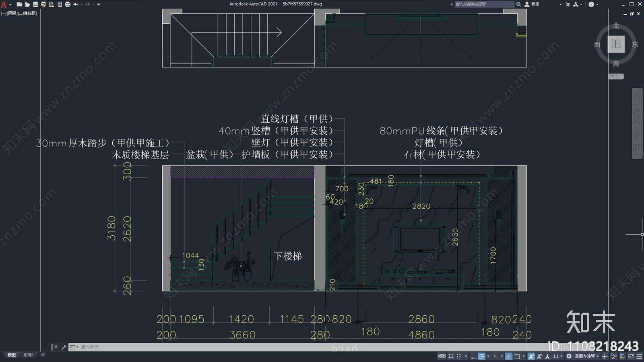The height and width of the screenshot is (362, 644).
Task: Toggle the drawing grid display
Action: [451, 356]
